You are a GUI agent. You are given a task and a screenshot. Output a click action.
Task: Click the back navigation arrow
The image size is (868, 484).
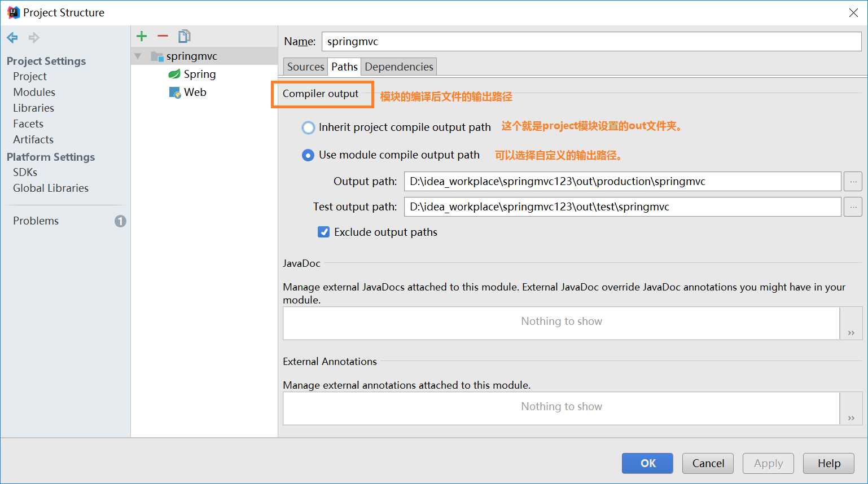(12, 38)
